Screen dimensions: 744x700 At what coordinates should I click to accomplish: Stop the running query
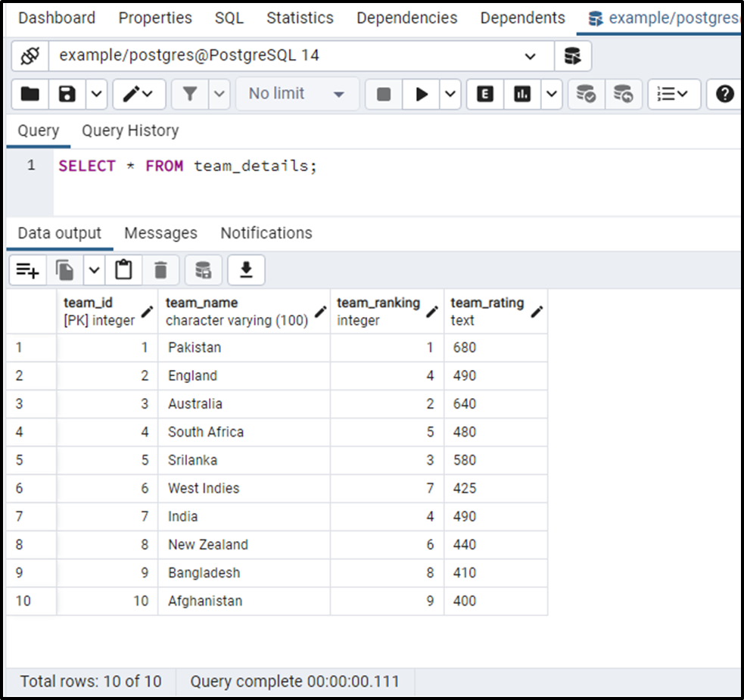[387, 94]
